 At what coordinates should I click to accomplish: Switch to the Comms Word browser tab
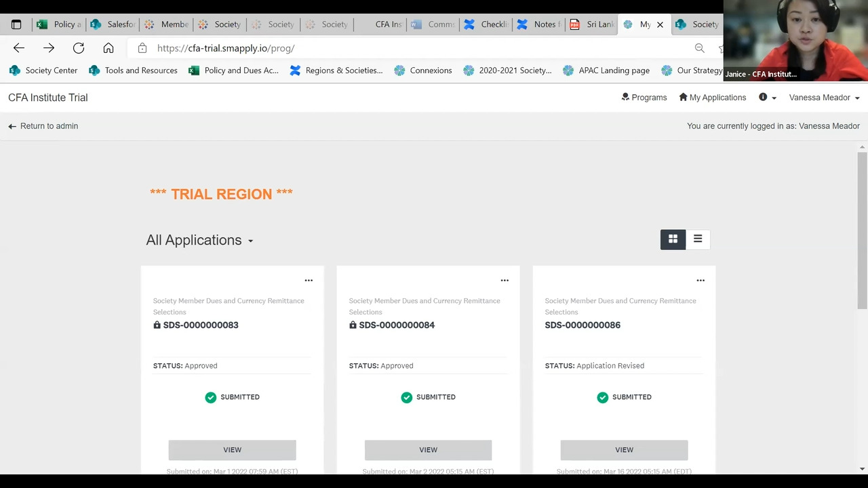(433, 24)
